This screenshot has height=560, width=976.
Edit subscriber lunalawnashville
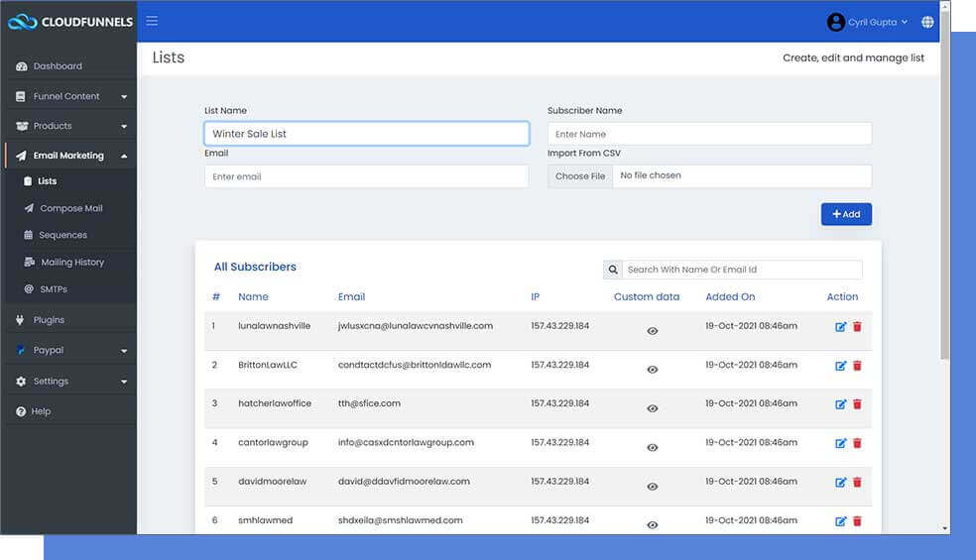(840, 327)
